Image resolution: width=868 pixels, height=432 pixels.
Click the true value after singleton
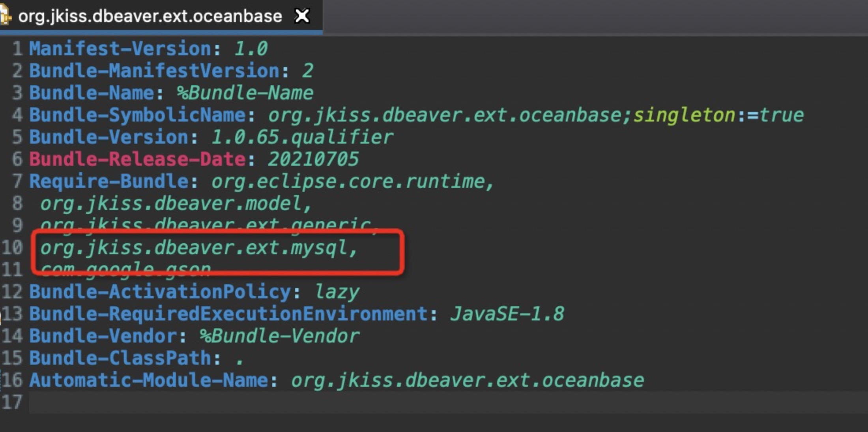point(782,115)
